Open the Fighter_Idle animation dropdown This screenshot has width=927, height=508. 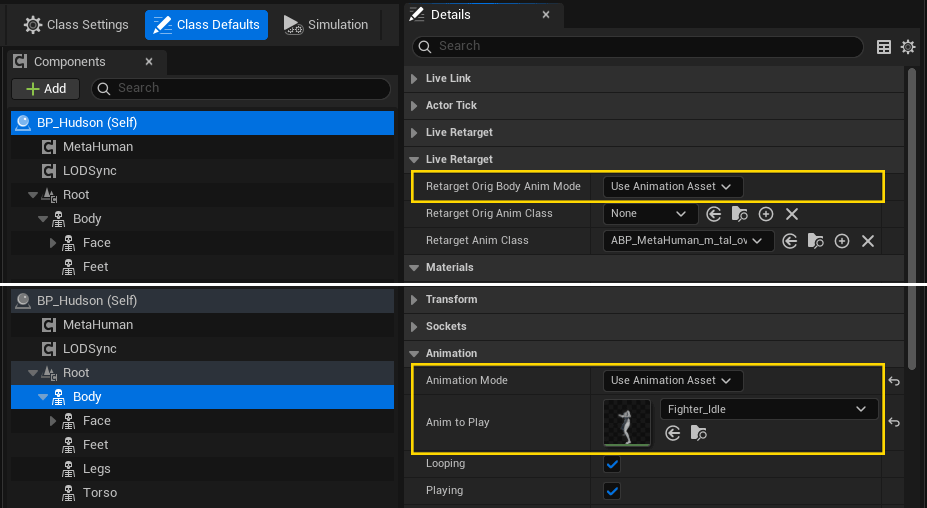(x=768, y=409)
